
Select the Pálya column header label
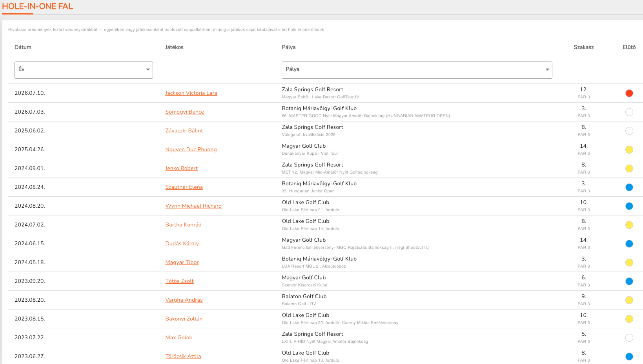[x=289, y=47]
